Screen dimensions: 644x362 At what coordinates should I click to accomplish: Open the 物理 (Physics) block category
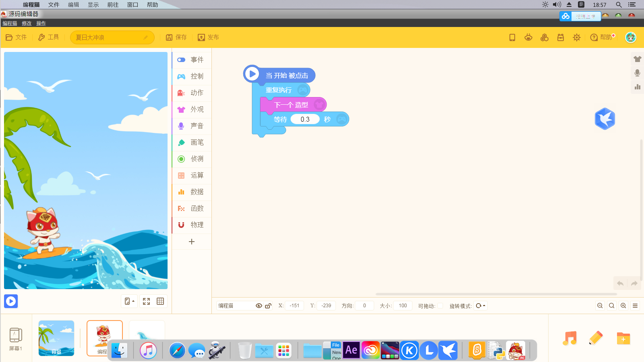pos(192,225)
